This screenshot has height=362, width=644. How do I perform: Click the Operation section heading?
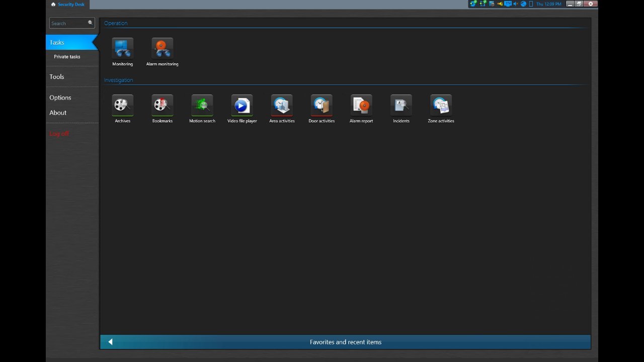point(116,23)
